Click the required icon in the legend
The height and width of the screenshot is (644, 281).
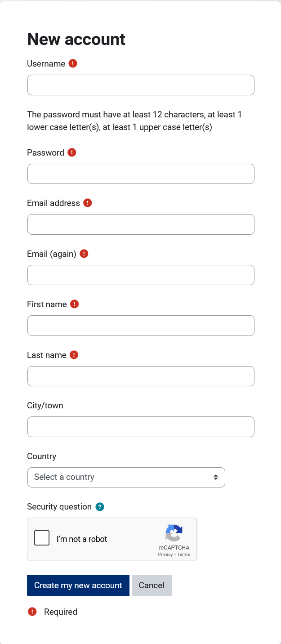[32, 612]
